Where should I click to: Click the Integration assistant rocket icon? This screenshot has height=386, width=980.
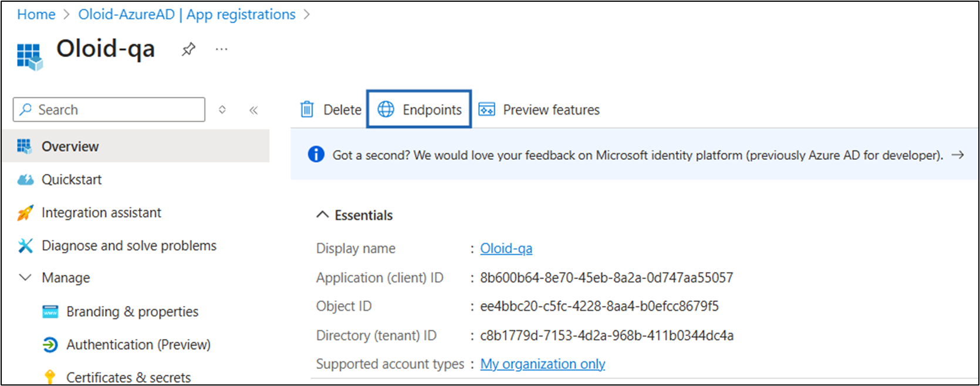[x=25, y=213]
